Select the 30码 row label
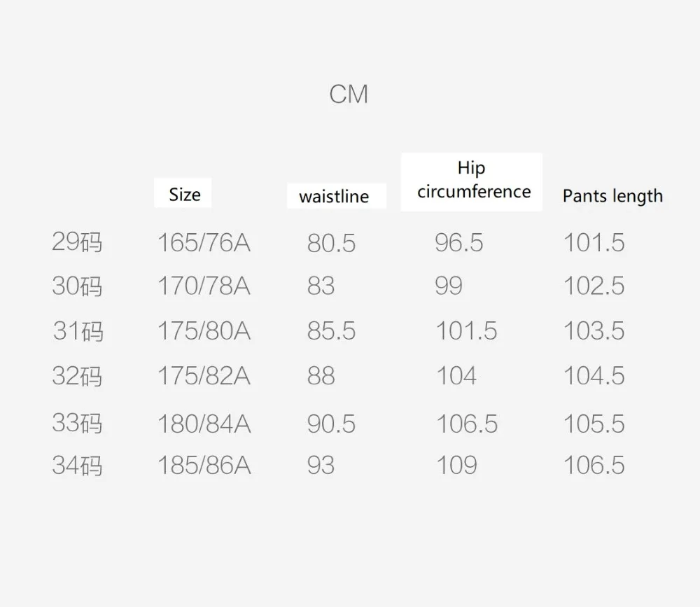700x607 pixels. [77, 286]
